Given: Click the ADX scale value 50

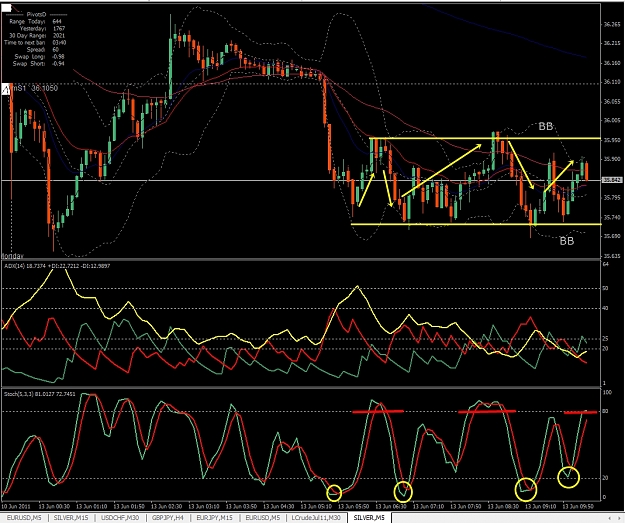Looking at the screenshot, I should coord(606,288).
